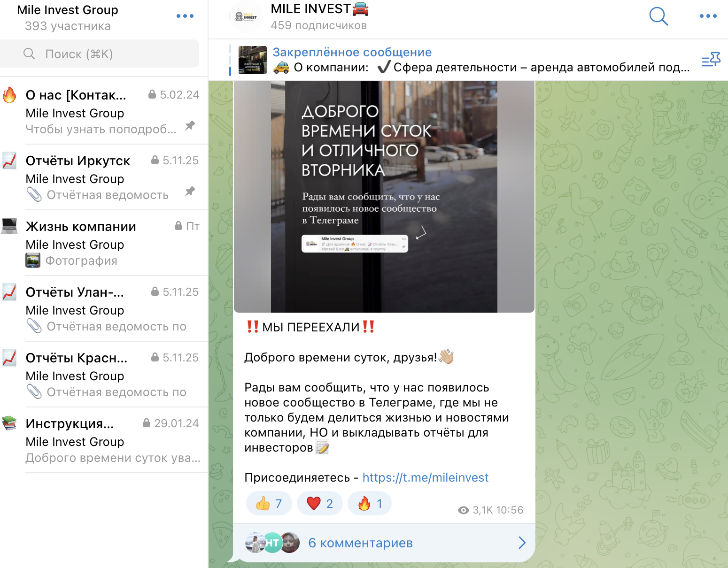Open the t.me/mileinvest link
Viewport: 728px width, 568px height.
point(425,478)
